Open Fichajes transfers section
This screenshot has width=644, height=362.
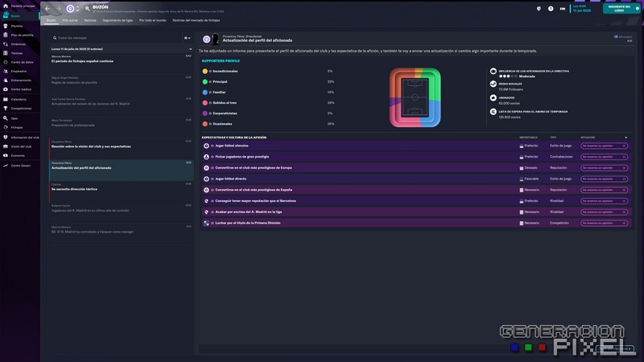pos(19,127)
